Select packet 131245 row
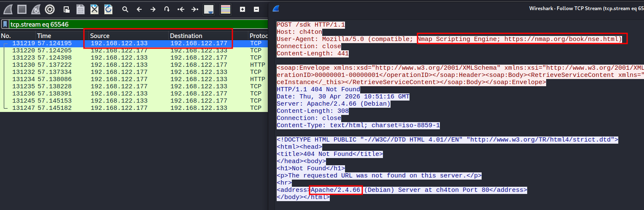This screenshot has width=644, height=210. click(134, 101)
